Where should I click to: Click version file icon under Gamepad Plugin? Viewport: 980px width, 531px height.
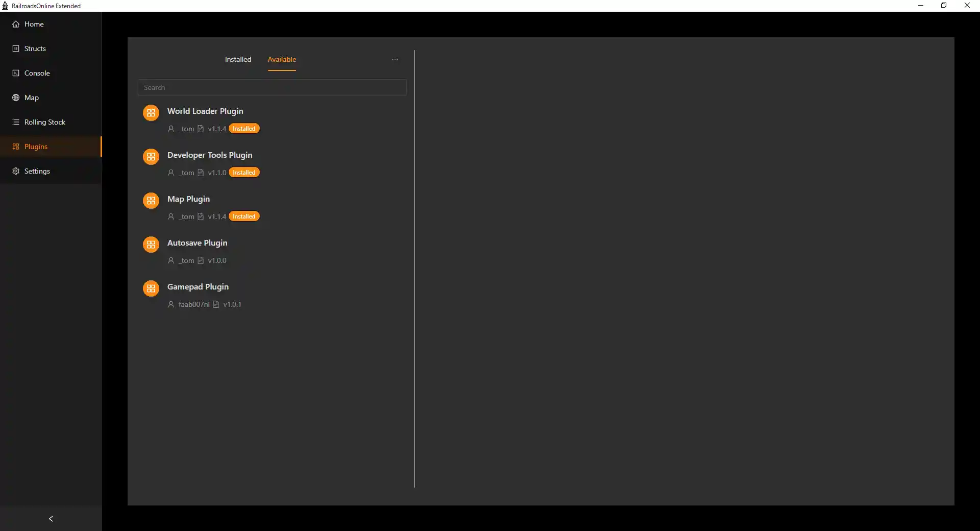(216, 304)
